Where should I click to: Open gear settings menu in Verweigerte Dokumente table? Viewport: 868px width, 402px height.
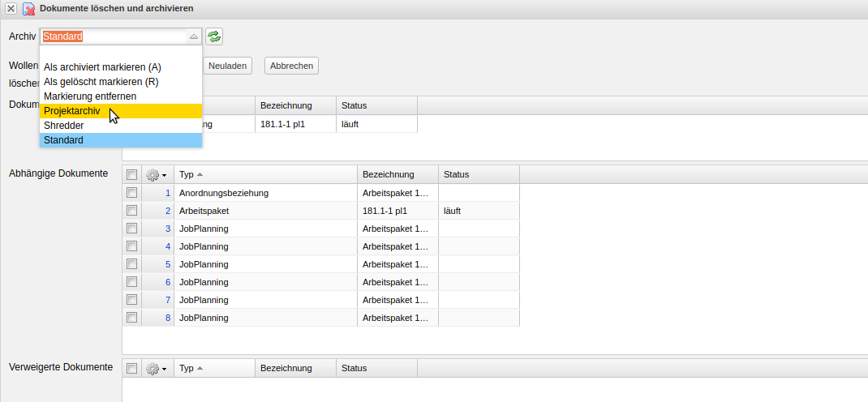coord(156,368)
